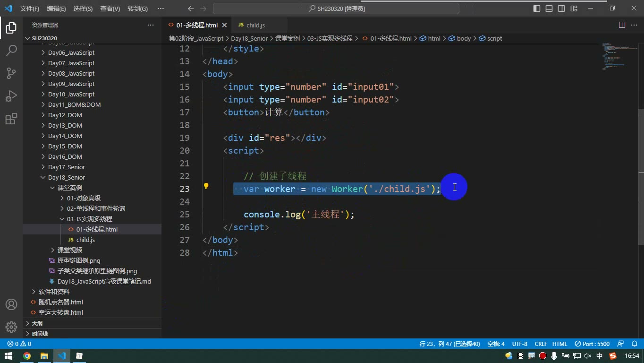This screenshot has height=363, width=644.
Task: Open the customize layout icon
Action: point(574,9)
